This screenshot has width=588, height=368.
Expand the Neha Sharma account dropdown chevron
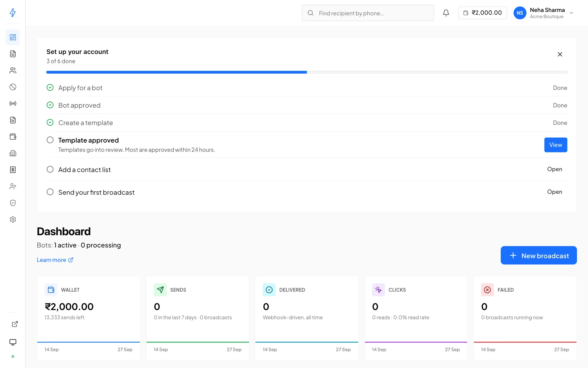571,13
